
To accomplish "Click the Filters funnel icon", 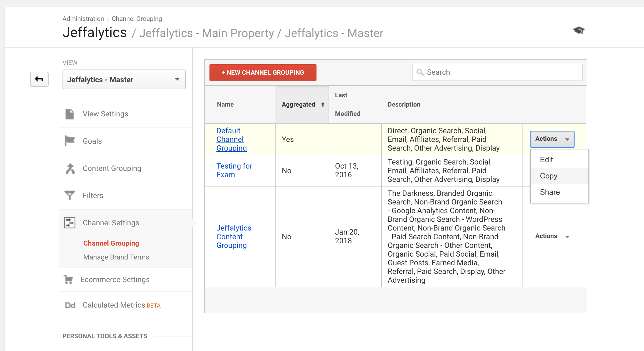I will tap(70, 195).
